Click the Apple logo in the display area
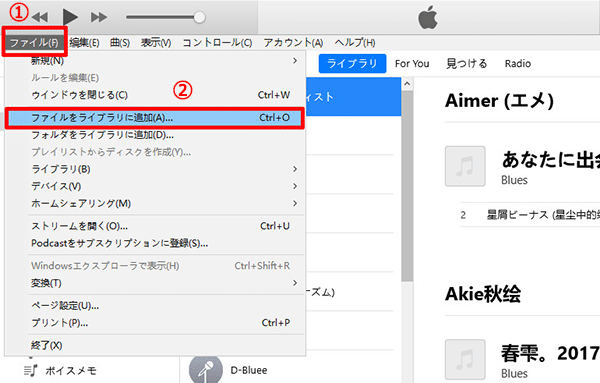The width and height of the screenshot is (600, 383). click(428, 18)
